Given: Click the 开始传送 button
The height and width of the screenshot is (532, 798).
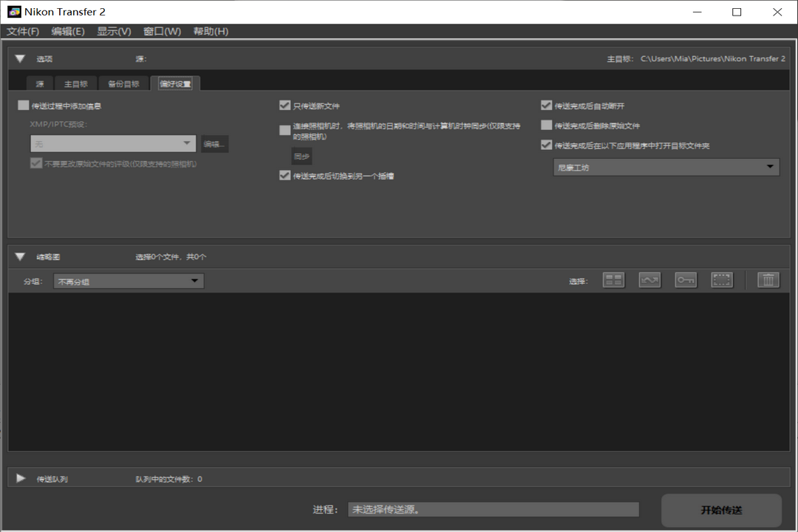Looking at the screenshot, I should [x=721, y=510].
